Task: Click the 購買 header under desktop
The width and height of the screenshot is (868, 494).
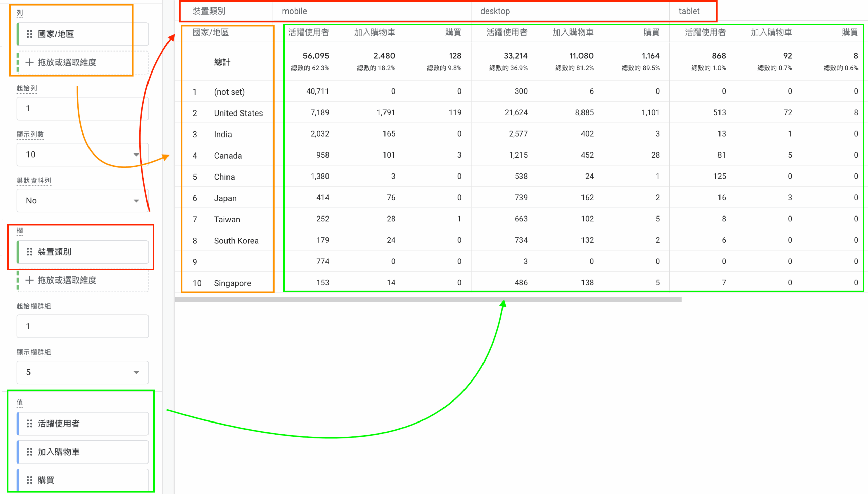Action: point(651,32)
